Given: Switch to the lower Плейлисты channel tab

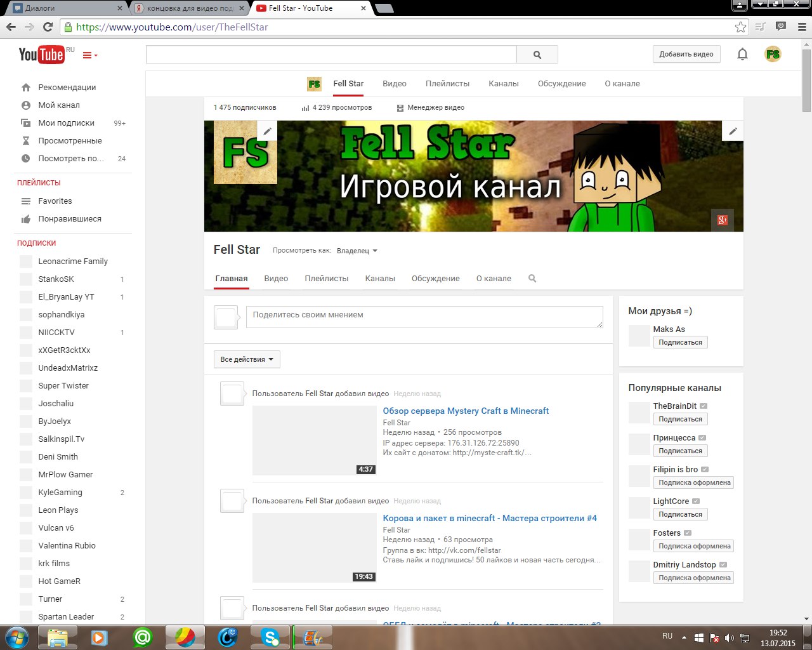Looking at the screenshot, I should [x=327, y=279].
